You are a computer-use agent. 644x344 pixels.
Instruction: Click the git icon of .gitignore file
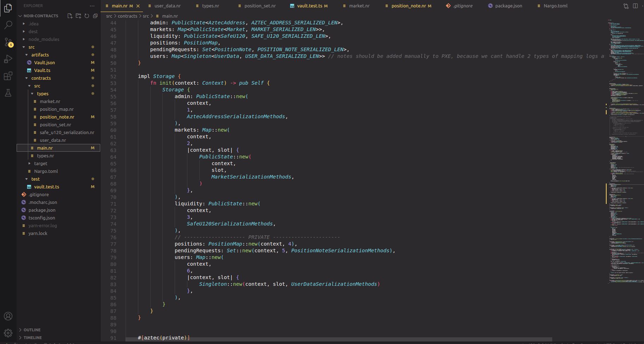[x=24, y=194]
